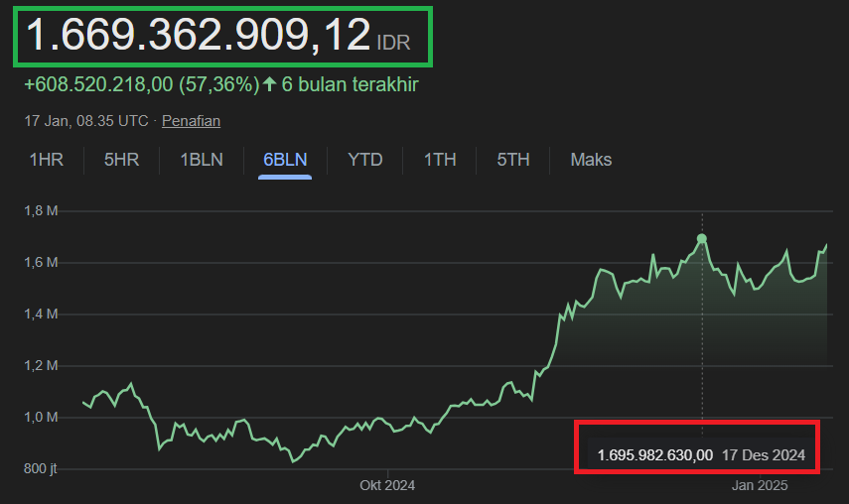This screenshot has width=849, height=504.
Task: Click the '6 bulan terakhir' text
Action: pos(351,85)
